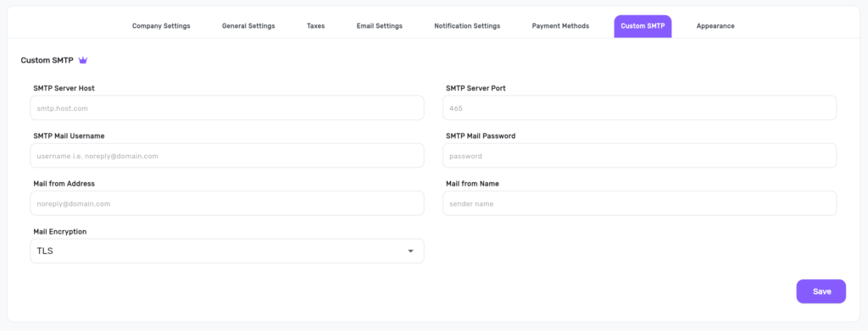Viewport: 868px width, 331px height.
Task: Open the Appearance tab
Action: (x=715, y=26)
